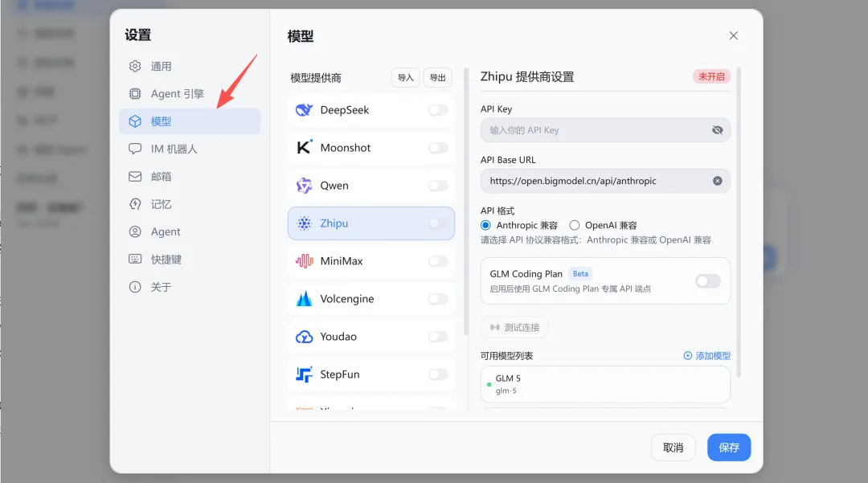Enable the Volcengine provider switch
This screenshot has width=868, height=483.
tap(438, 299)
